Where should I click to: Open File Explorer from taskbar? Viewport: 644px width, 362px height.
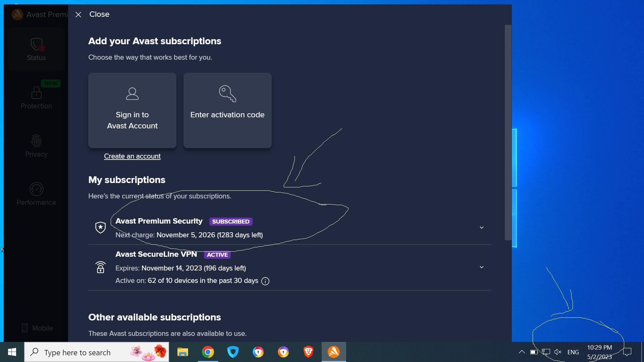(183, 352)
